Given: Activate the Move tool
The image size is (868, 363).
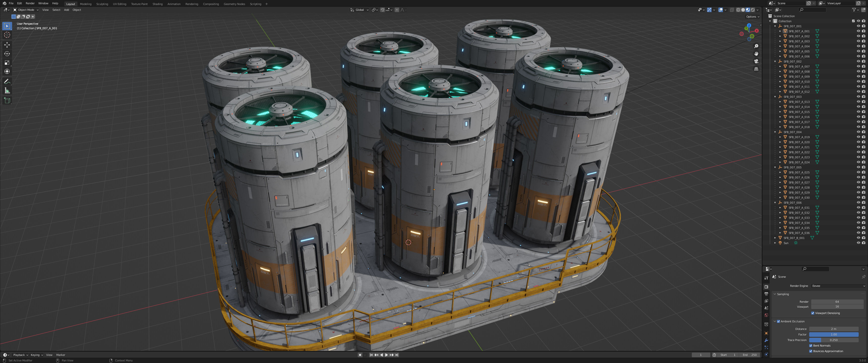Looking at the screenshot, I should click(7, 45).
